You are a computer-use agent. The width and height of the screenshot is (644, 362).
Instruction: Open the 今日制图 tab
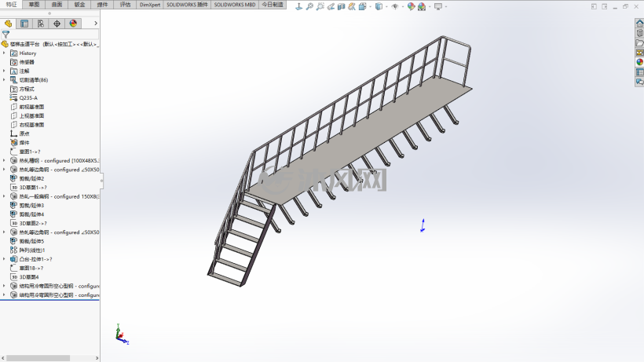point(273,5)
